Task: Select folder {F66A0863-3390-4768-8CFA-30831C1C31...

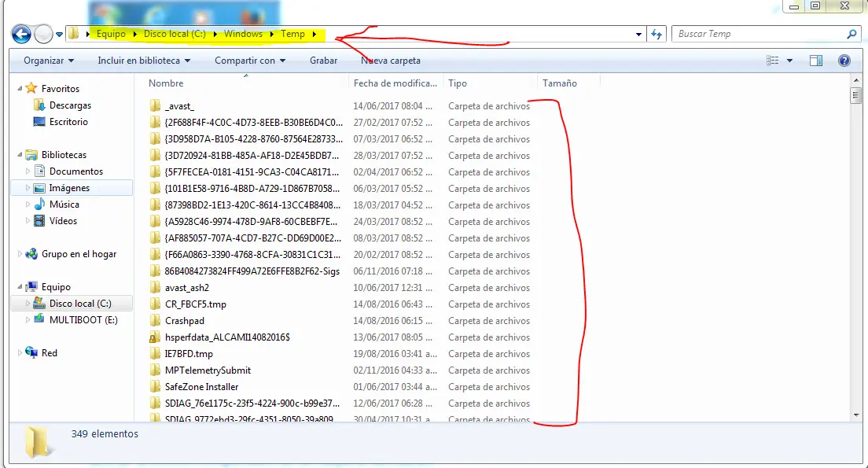Action: point(252,255)
